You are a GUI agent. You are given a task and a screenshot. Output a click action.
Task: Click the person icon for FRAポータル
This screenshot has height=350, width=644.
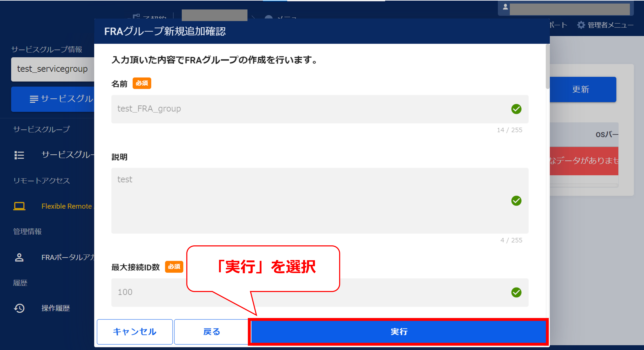tap(19, 257)
